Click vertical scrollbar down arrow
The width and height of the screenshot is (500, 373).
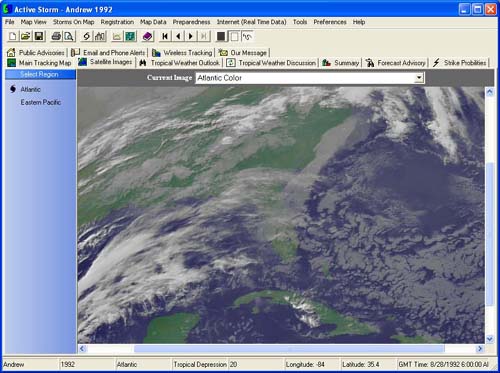(x=489, y=339)
